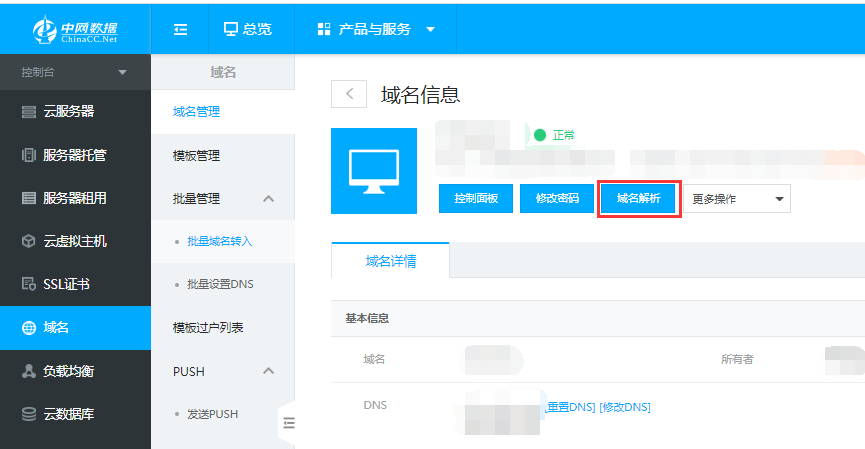865x449 pixels.
Task: Open the 云数据库 database icon
Action: click(x=29, y=414)
